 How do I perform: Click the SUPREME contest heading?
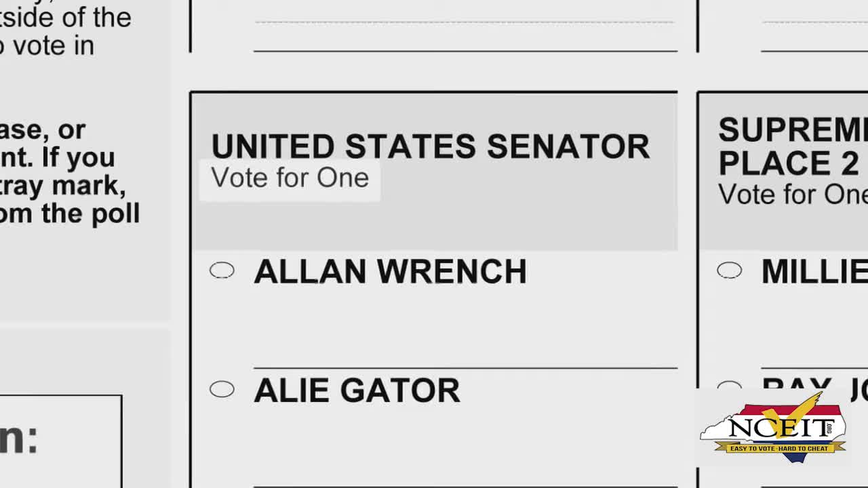click(792, 129)
